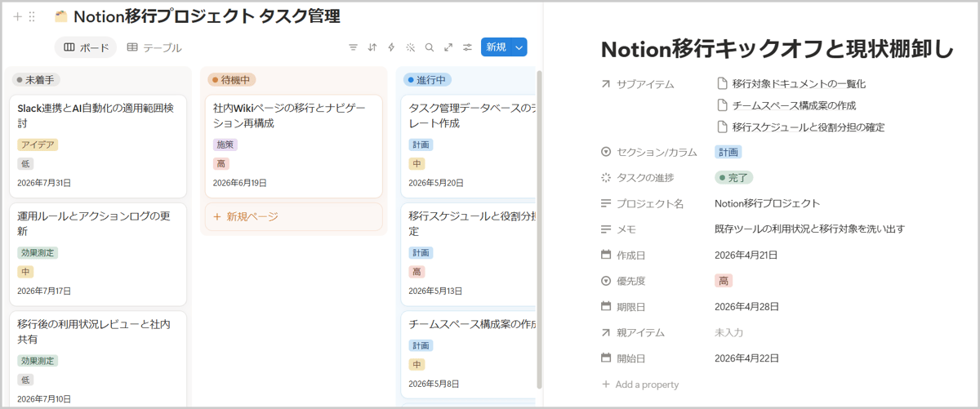
Task: Click the アイデア tag on the Slack連携 card
Action: coord(38,144)
